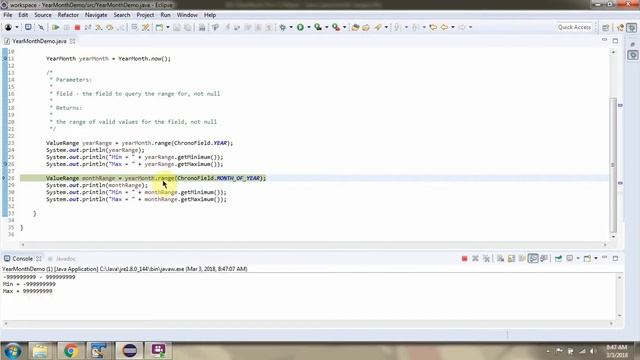Toggle console Scroll Lock

[x=511, y=258]
